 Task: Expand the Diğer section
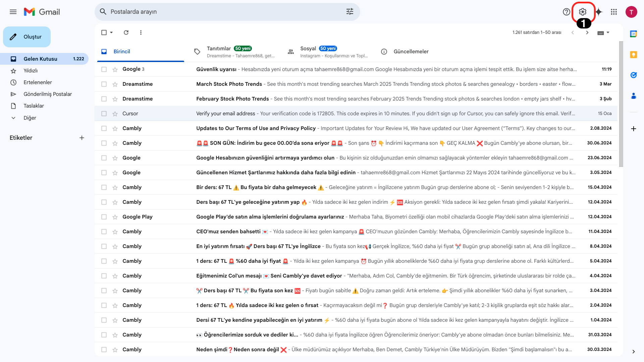[x=30, y=118]
